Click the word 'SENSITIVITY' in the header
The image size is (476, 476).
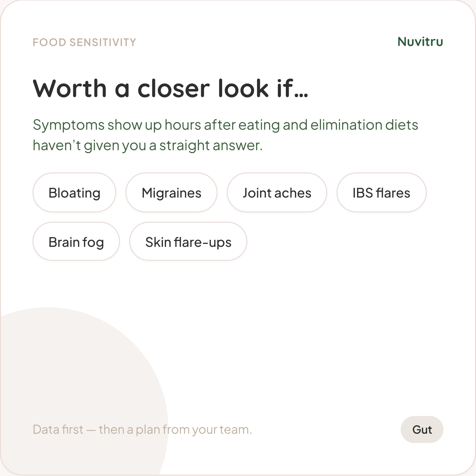point(103,42)
